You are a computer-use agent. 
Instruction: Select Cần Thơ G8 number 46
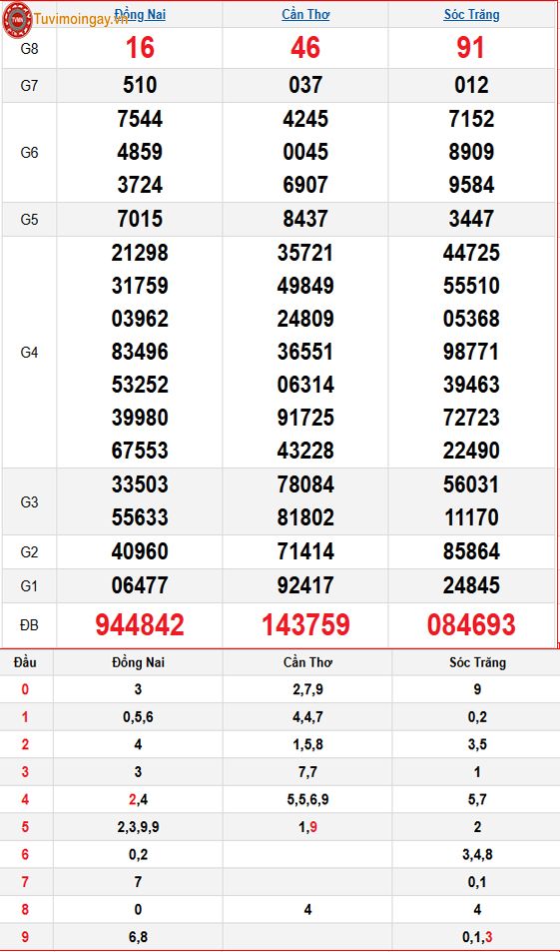click(x=305, y=48)
